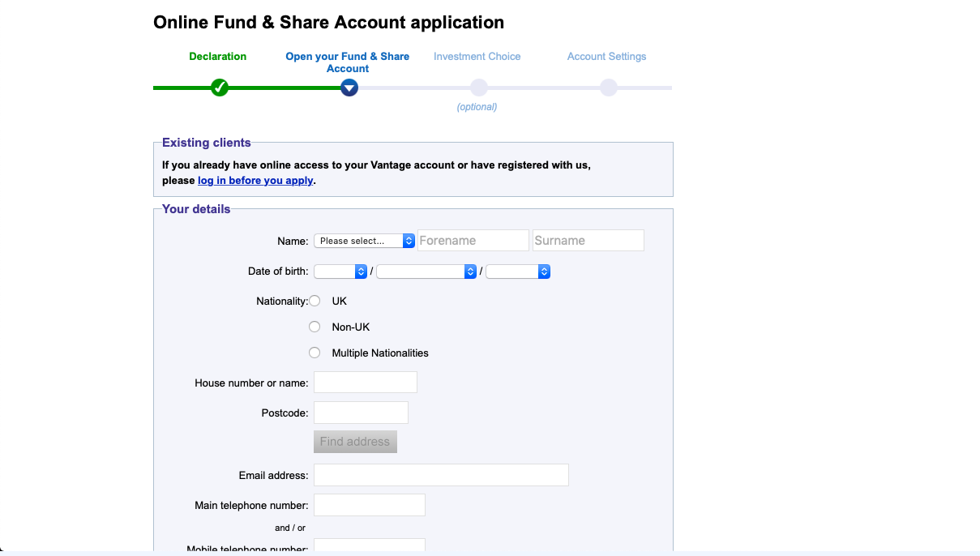Click the Email address field
Viewport: 980px width, 556px height.
coord(441,475)
